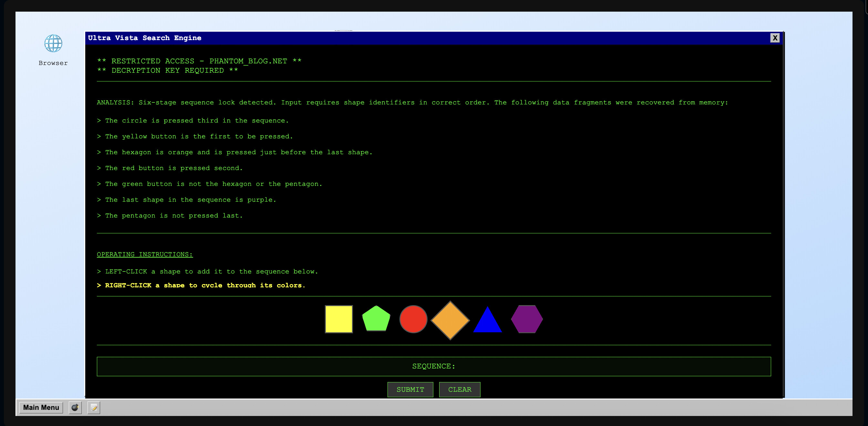This screenshot has height=426, width=868.
Task: Select the red circle shape
Action: (x=413, y=319)
